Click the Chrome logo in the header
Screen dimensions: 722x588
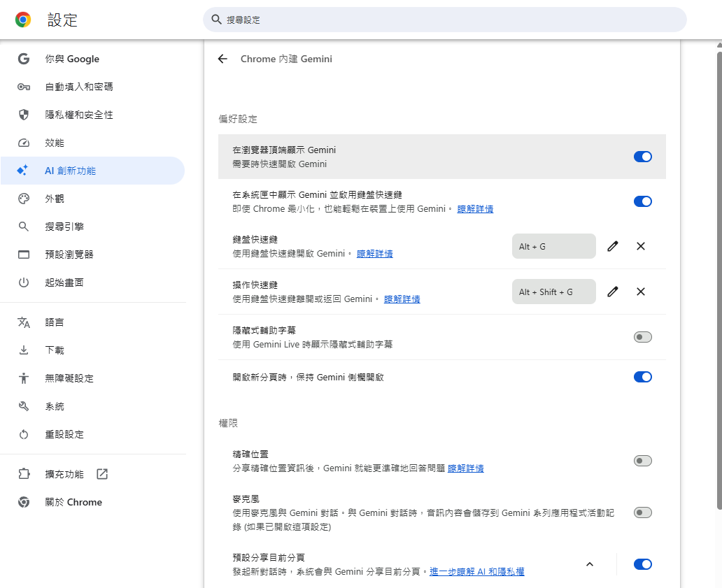[x=23, y=20]
